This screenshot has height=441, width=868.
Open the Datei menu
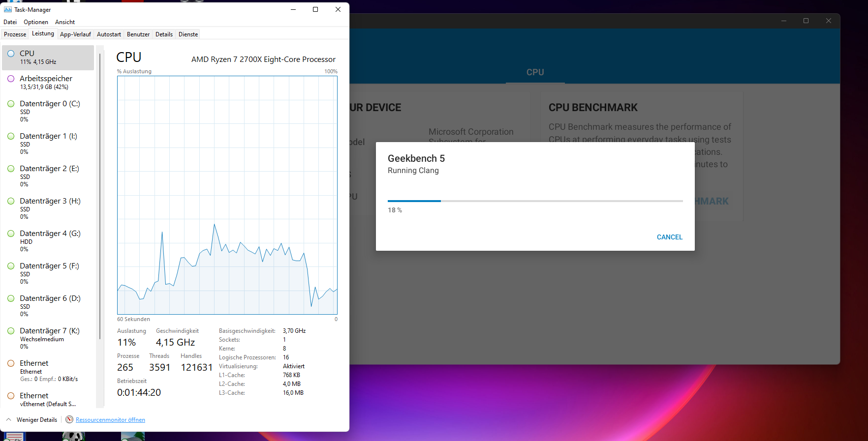point(10,22)
